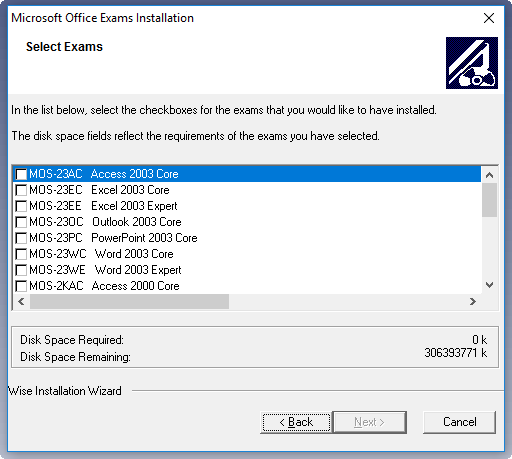Tick the MOS-23EE Excel 2003 Expert checkbox
512x459 pixels.
click(21, 206)
